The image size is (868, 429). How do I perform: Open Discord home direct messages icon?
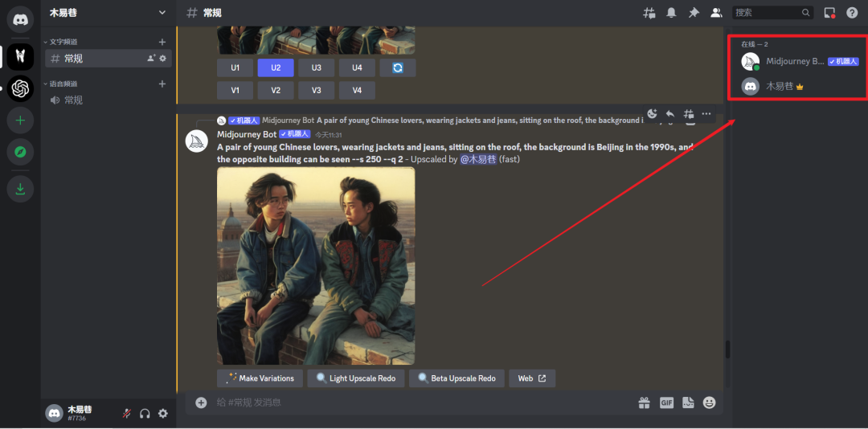pos(20,19)
